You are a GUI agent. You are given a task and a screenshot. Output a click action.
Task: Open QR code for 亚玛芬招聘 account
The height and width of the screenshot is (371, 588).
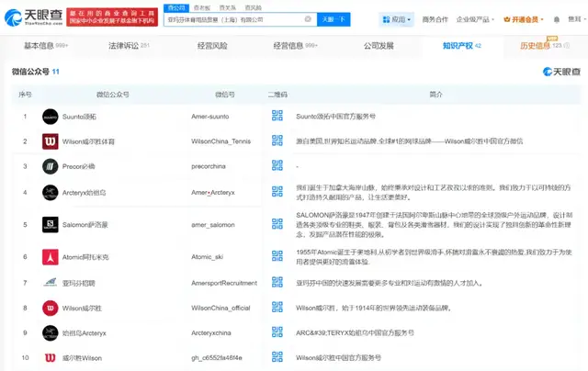click(277, 283)
